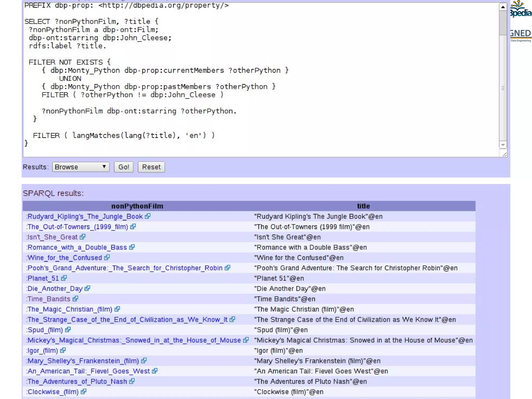Open external link icon next to Spud_(film)
Viewport: 532px width, 399px height.
[68, 330]
